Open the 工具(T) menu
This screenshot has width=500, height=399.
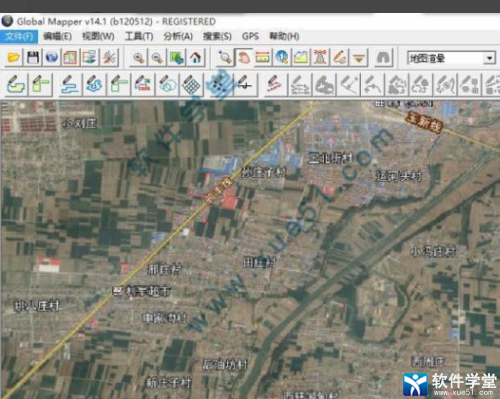point(139,36)
